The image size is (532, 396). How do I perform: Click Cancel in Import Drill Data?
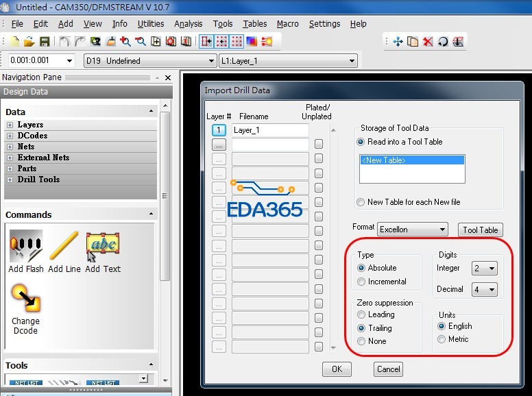389,369
